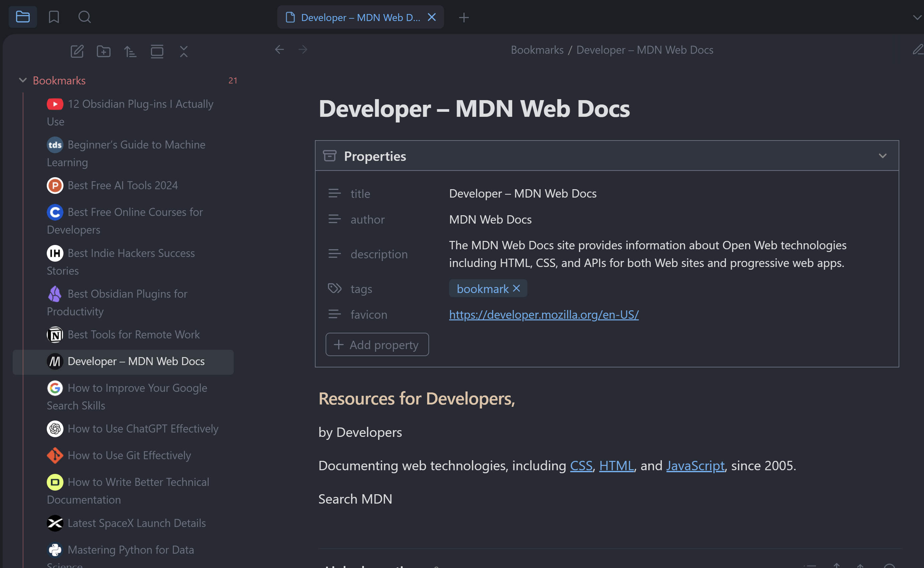Viewport: 924px width, 568px height.
Task: Remove the bookmark tag
Action: (517, 288)
